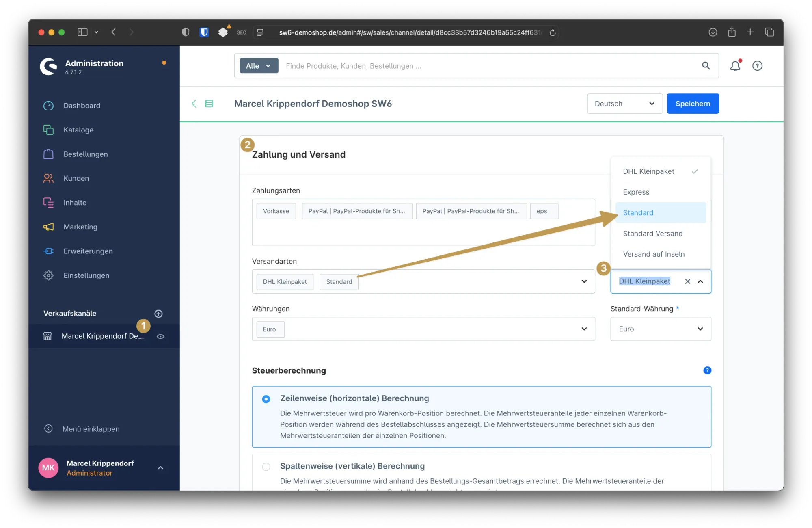Viewport: 812px width, 528px height.
Task: Click the Shopware logo in the sidebar
Action: click(49, 67)
